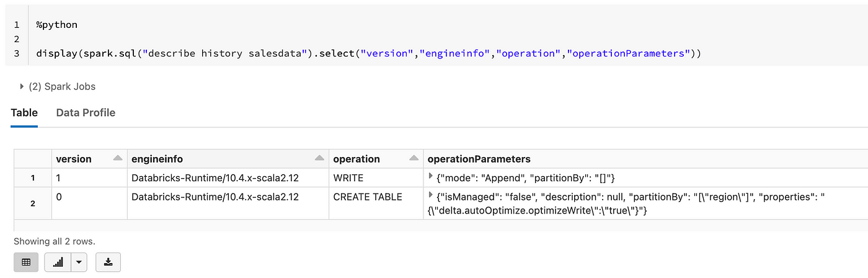Click the version column header label
Image resolution: width=868 pixels, height=278 pixels.
(x=74, y=159)
